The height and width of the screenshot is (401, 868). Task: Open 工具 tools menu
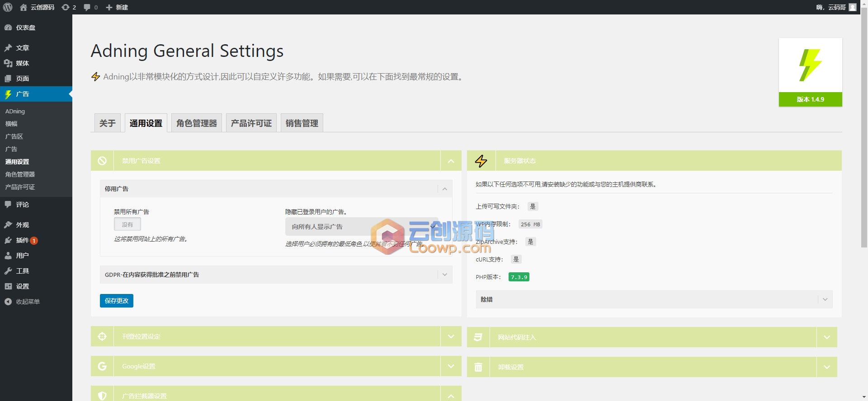click(36, 271)
